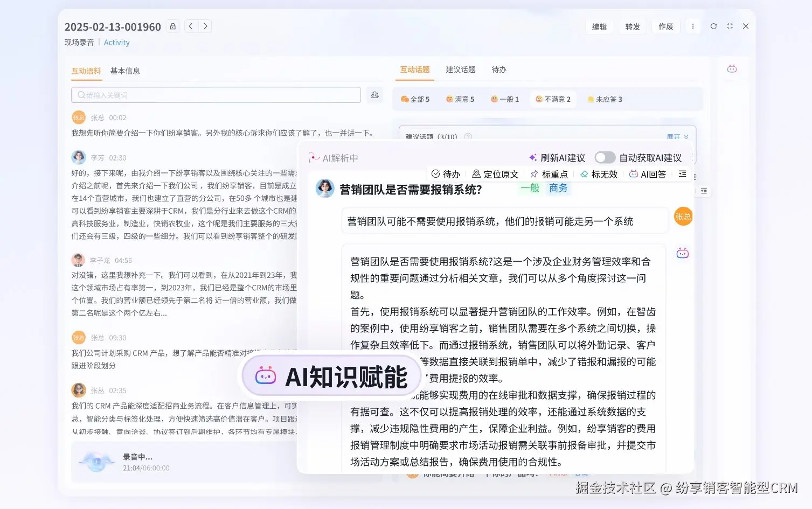Screen dimensions: 812x509
Task: Switch to the 建议话题 tab
Action: [461, 69]
